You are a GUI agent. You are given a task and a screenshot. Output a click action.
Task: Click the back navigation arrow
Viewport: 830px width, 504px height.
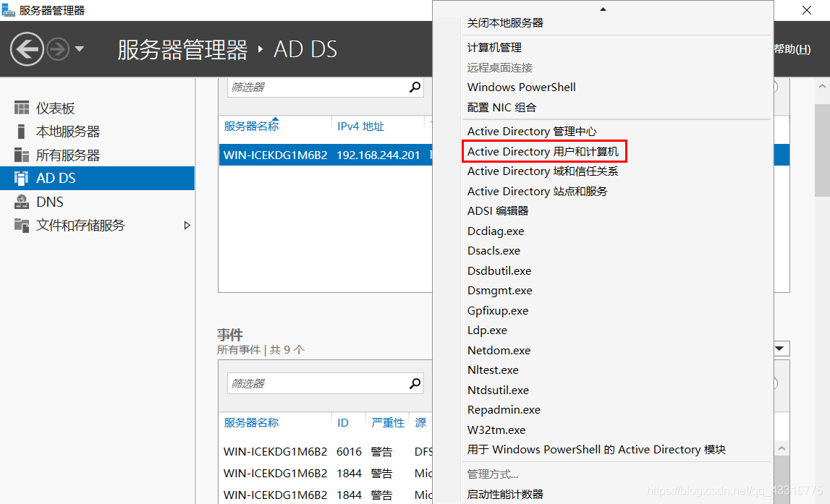pos(27,49)
